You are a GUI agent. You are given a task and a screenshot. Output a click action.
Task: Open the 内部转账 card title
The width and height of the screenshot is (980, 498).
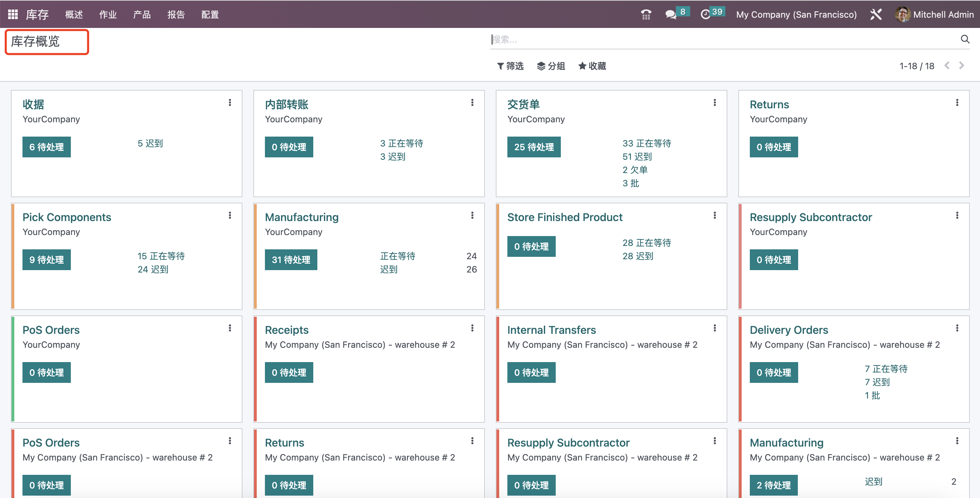tap(286, 104)
